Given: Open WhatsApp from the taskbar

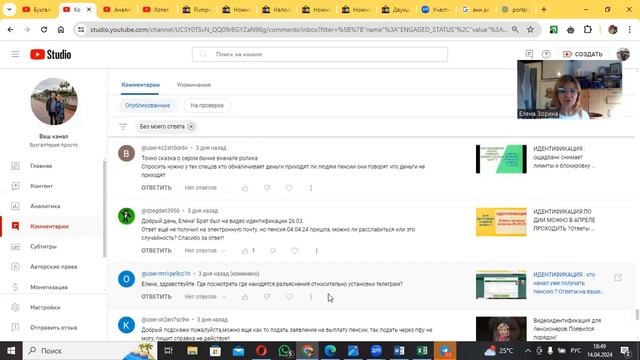Looking at the screenshot, I should click(x=284, y=351).
